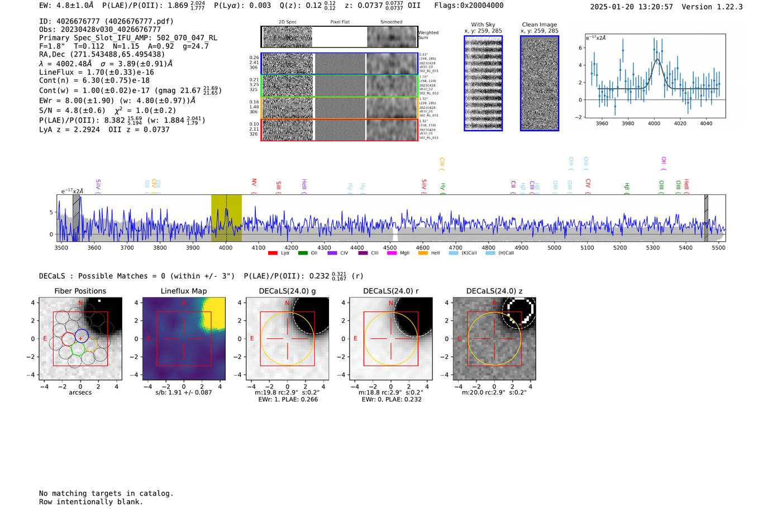Open the Fiber Positions panel

coord(80,339)
